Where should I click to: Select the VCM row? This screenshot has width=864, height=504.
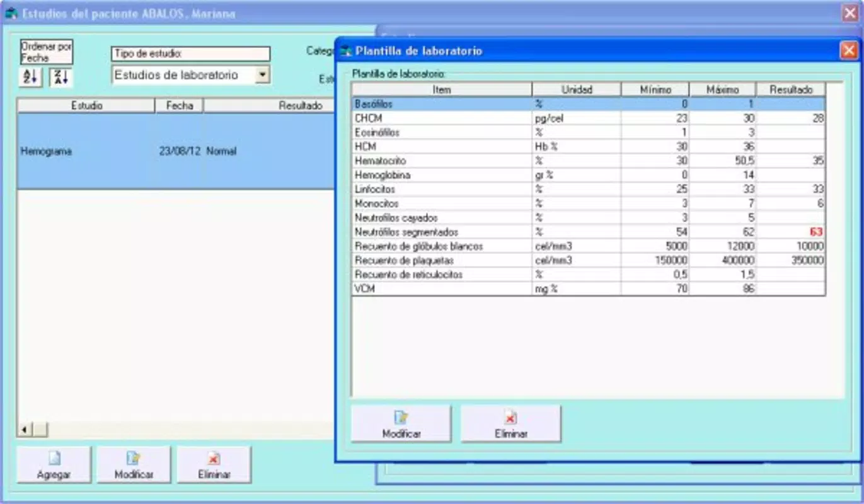pos(589,289)
